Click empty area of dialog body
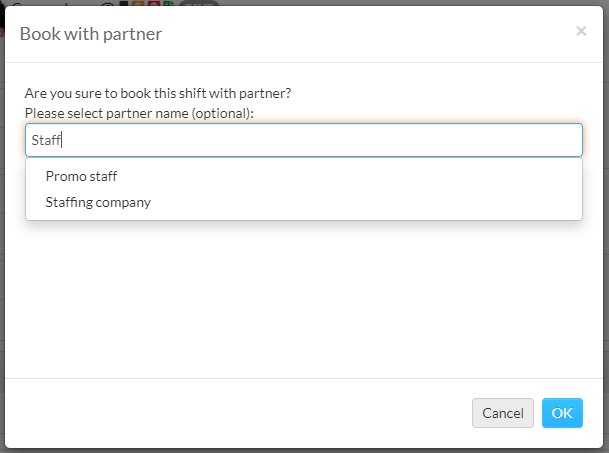Image resolution: width=609 pixels, height=453 pixels. point(304,299)
